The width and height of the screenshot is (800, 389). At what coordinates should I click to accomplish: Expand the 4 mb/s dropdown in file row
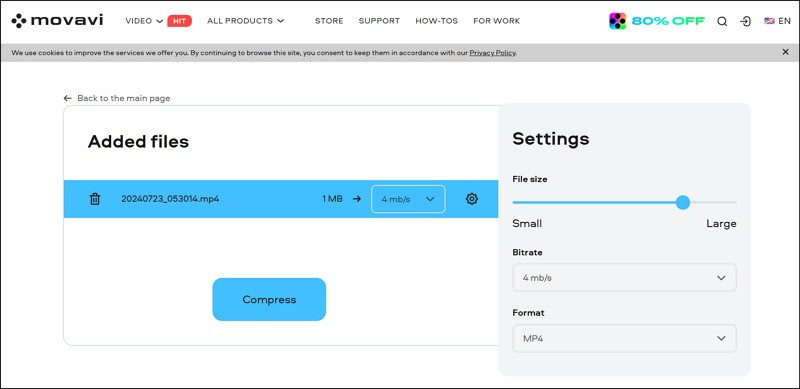(x=408, y=199)
